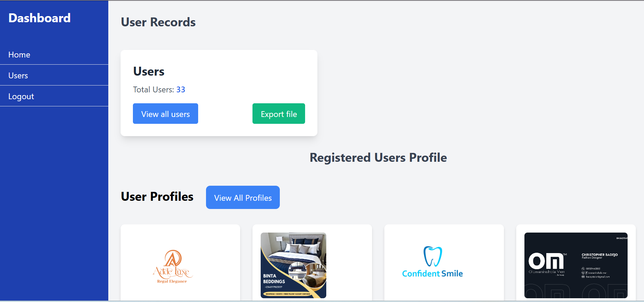The height and width of the screenshot is (302, 644).
Task: Click the tooth icon in Confident Smile
Action: (433, 256)
